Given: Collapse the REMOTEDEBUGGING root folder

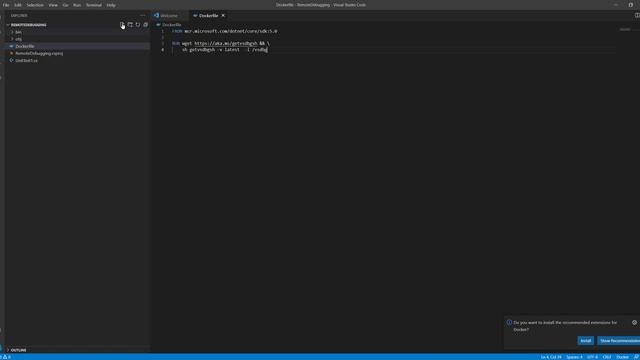Looking at the screenshot, I should (x=29, y=25).
